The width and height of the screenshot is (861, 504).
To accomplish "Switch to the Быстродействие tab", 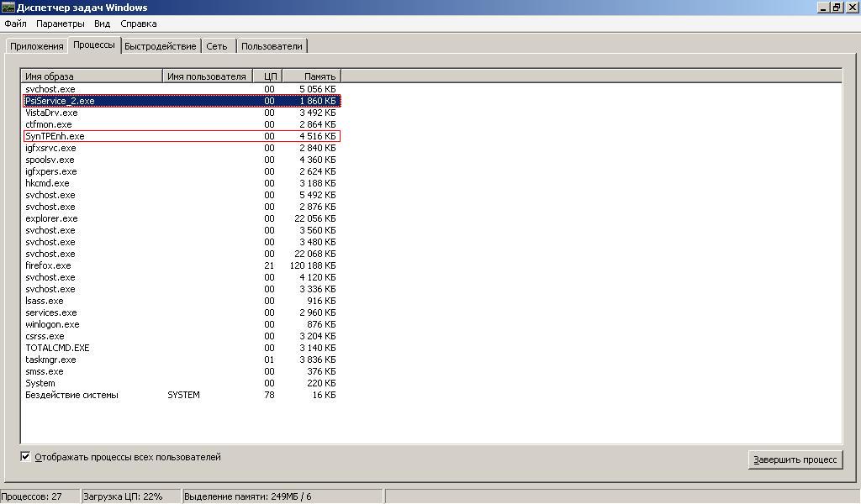I will click(160, 46).
